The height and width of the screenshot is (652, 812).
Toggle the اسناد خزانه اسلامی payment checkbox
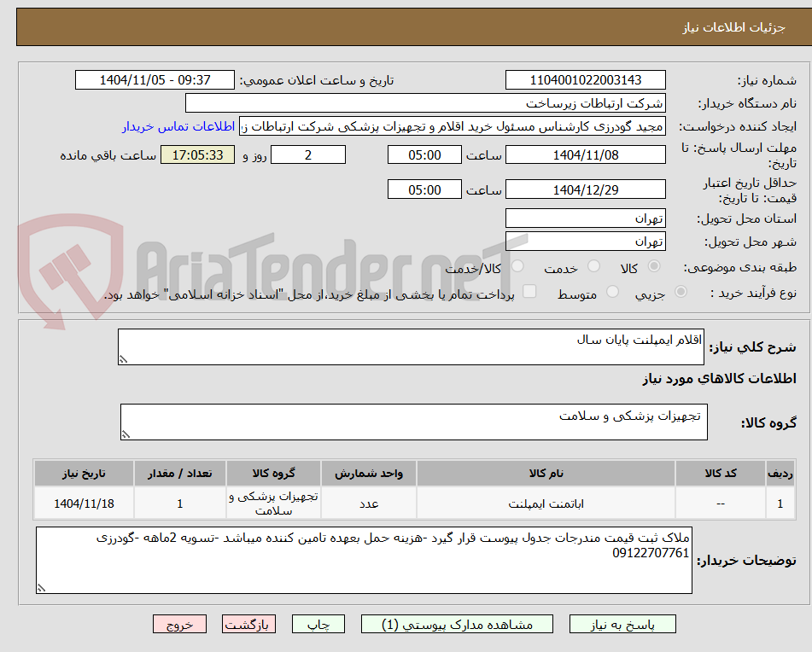click(529, 291)
